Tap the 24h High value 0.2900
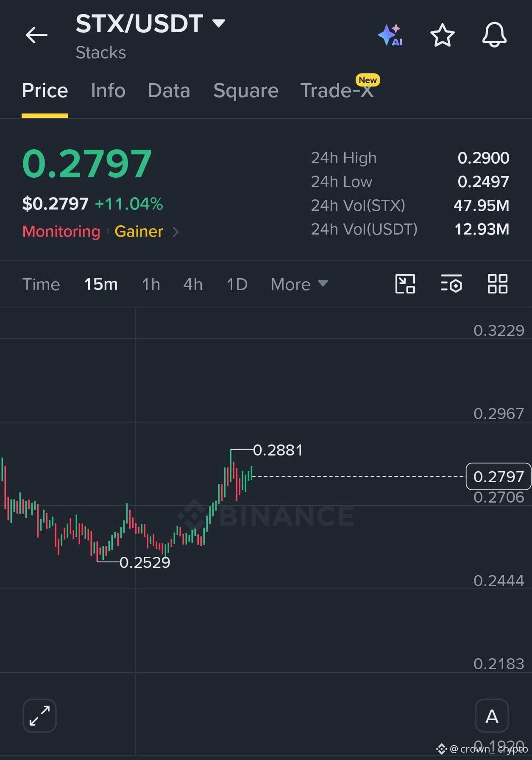The image size is (532, 760). [483, 158]
